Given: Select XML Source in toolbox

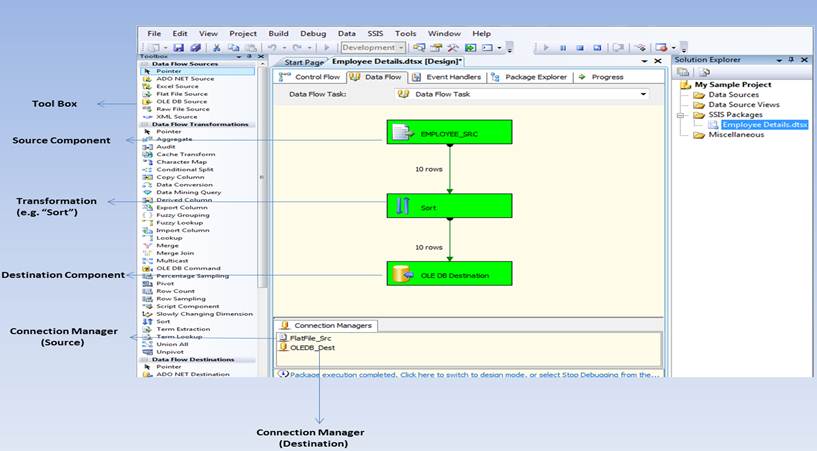Looking at the screenshot, I should pyautogui.click(x=177, y=117).
